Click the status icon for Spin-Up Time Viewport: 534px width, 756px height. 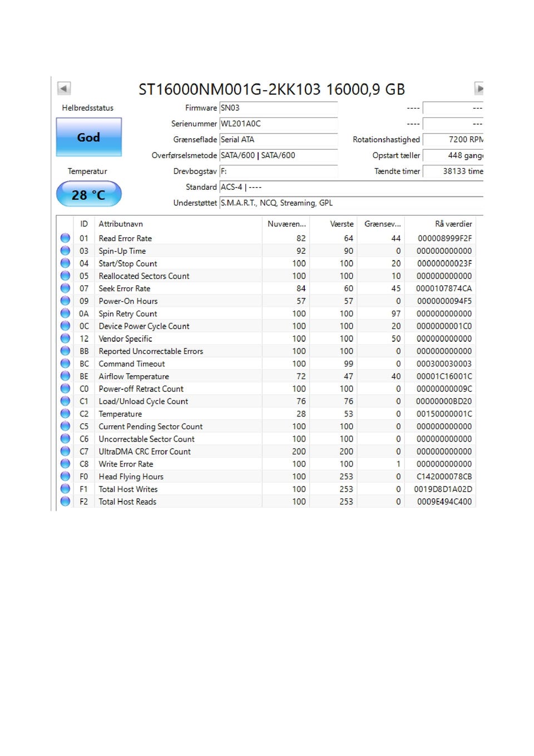[x=65, y=251]
